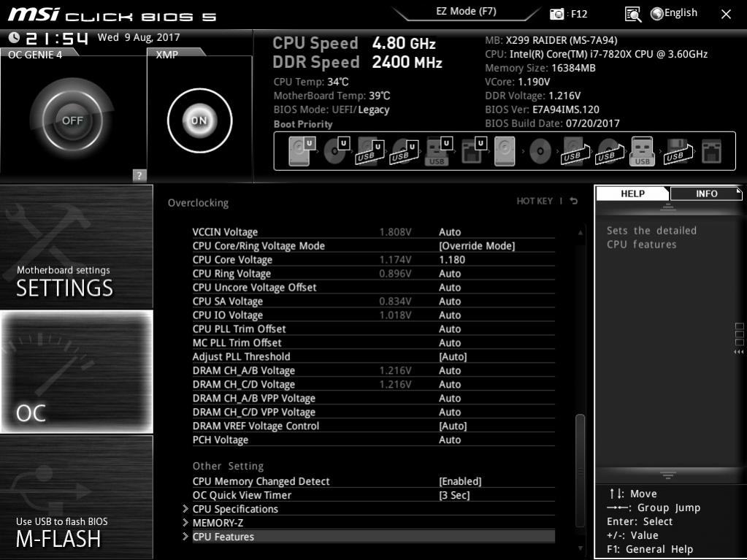Click the CPU IO Voltage Auto value
The height and width of the screenshot is (560, 747).
[450, 315]
